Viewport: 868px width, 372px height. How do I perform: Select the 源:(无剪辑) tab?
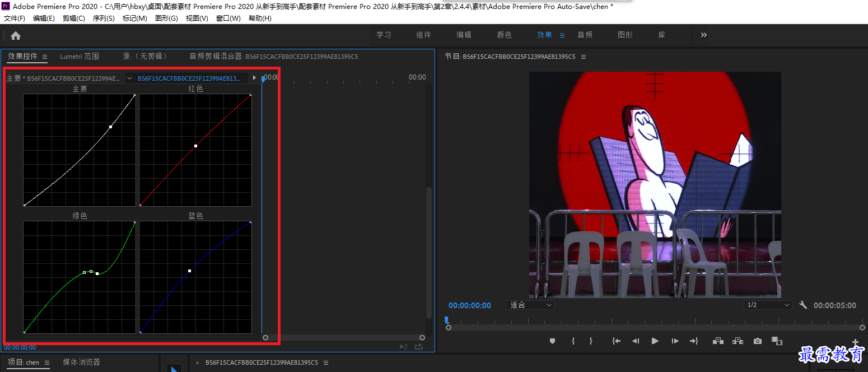(145, 57)
